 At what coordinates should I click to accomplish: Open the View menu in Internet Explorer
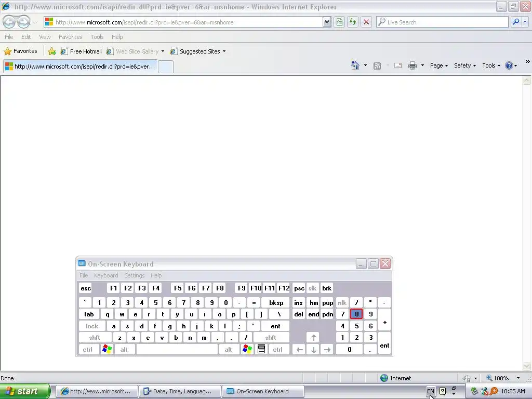pos(45,37)
